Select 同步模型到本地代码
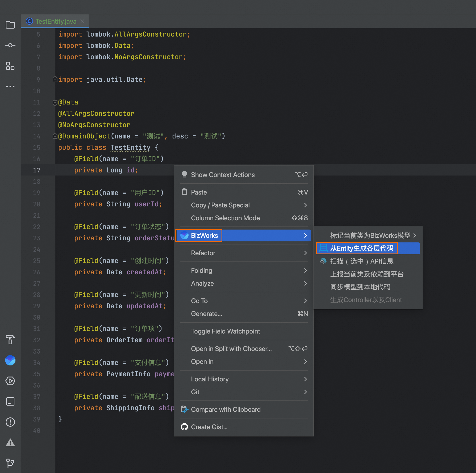 point(368,287)
